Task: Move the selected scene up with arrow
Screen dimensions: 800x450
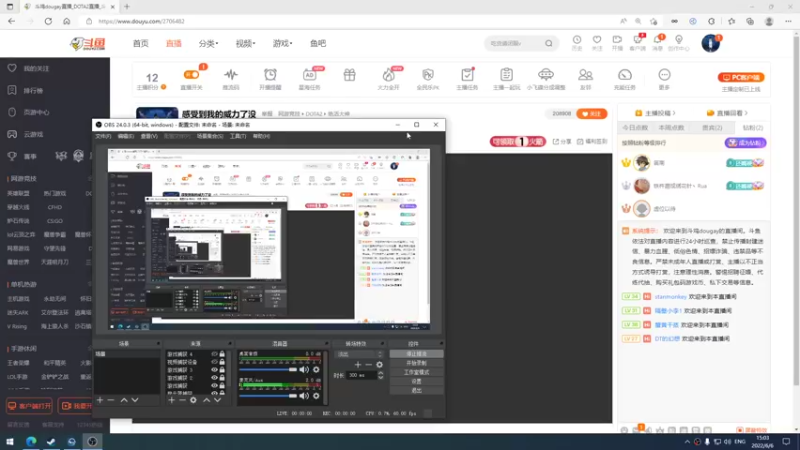Action: 124,400
